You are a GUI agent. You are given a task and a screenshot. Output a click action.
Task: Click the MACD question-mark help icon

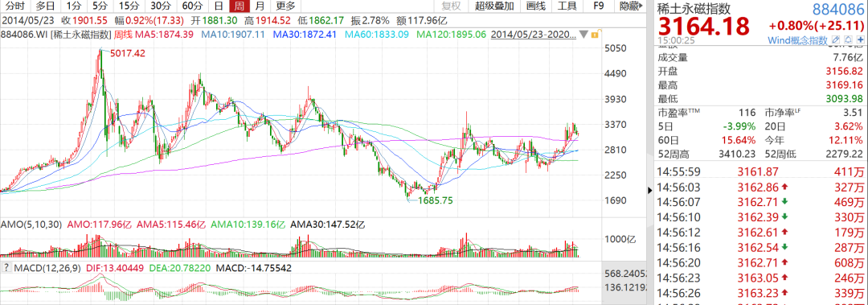[6, 268]
